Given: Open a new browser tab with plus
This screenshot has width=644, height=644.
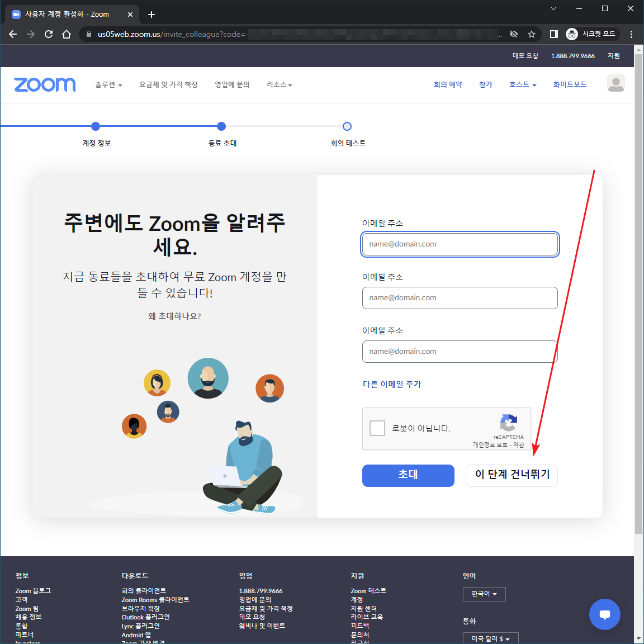Looking at the screenshot, I should [151, 15].
